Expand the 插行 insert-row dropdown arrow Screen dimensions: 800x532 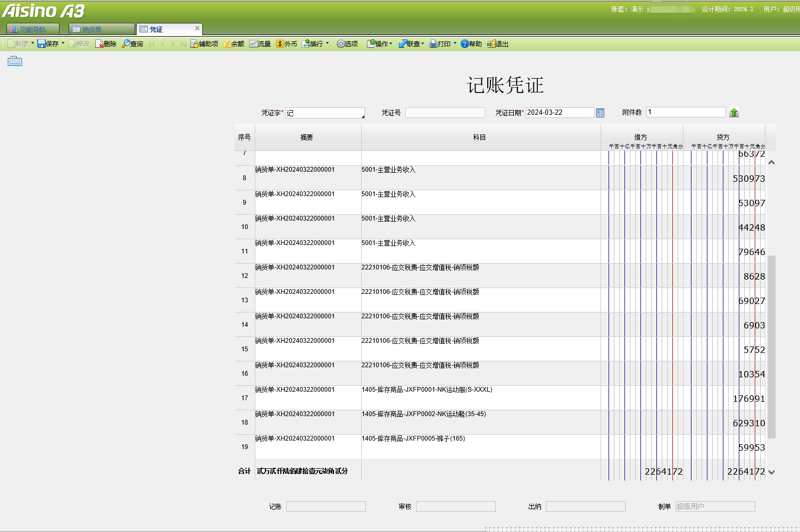327,44
